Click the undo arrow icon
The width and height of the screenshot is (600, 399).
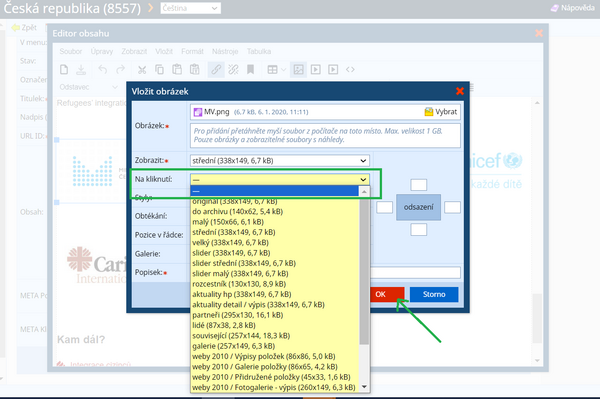(103, 69)
